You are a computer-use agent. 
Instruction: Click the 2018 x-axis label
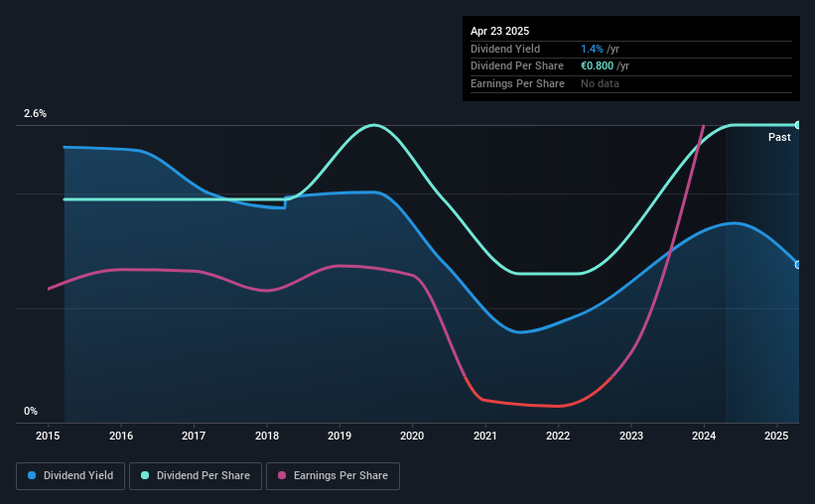click(267, 436)
